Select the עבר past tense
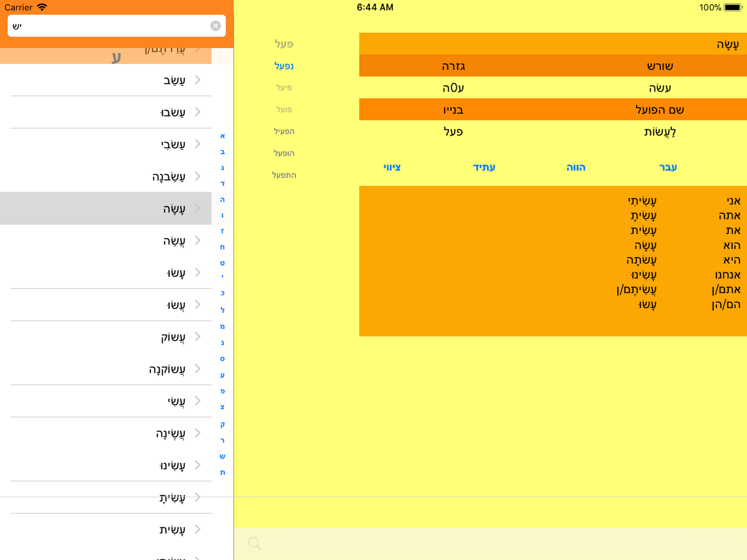Screen dimensions: 747x560 point(668,167)
